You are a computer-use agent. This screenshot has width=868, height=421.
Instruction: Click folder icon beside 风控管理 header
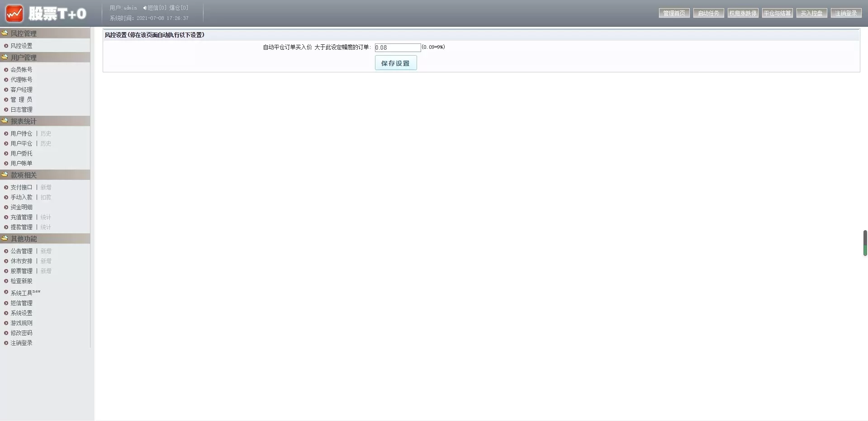5,33
